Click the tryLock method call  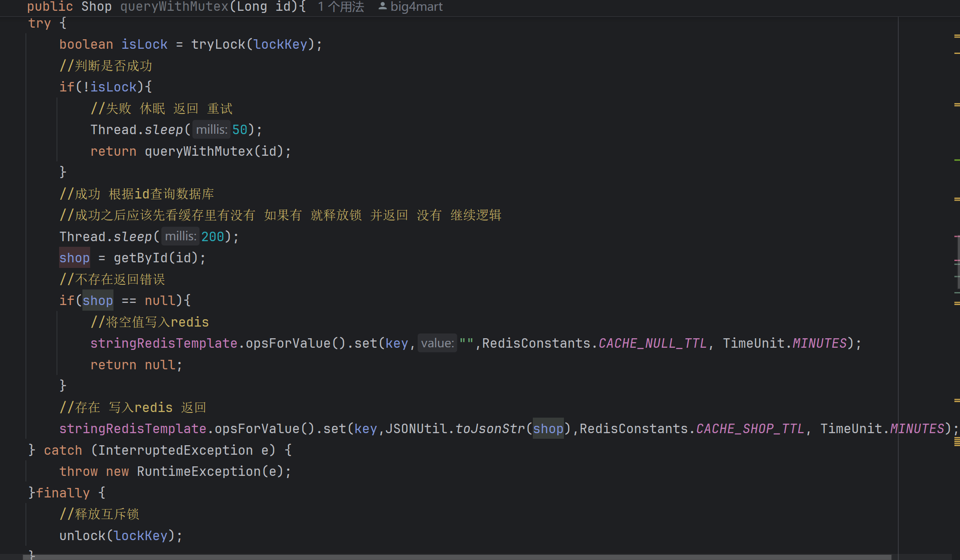(x=218, y=44)
